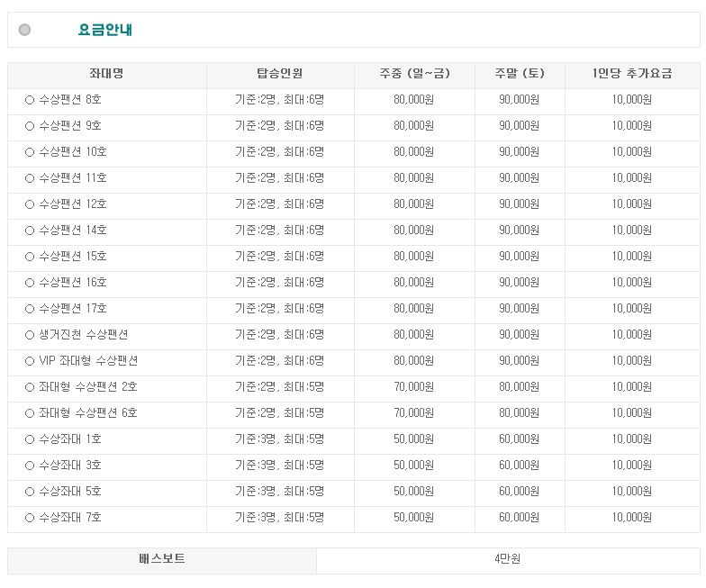706x588 pixels.
Task: Click the gray circle icon beside 요금안내
Action: coord(25,30)
